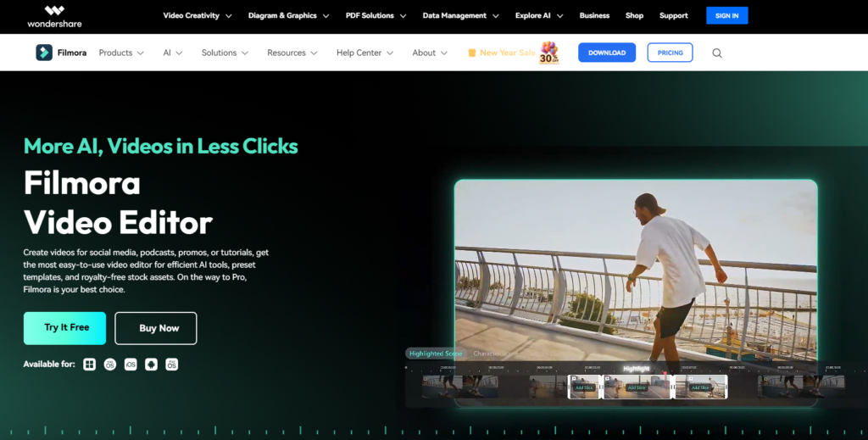Expand the Video Creativity menu
868x440 pixels.
pos(197,15)
